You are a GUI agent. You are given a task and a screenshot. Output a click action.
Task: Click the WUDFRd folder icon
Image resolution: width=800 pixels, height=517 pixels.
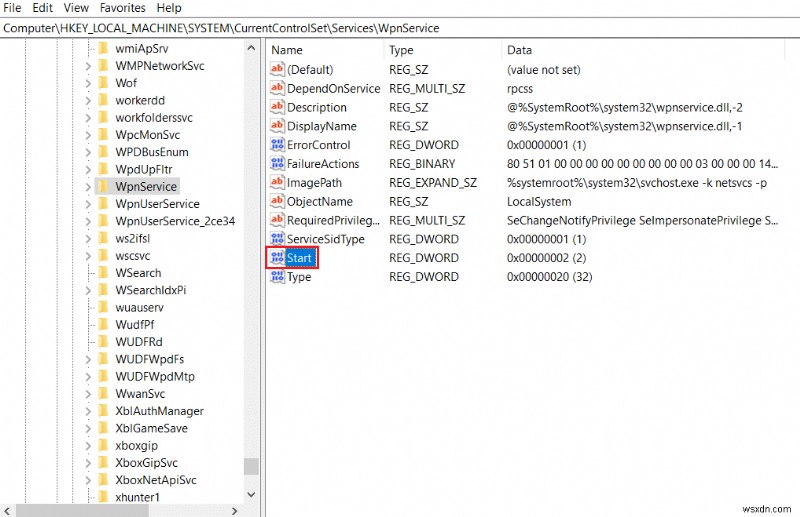[x=103, y=341]
